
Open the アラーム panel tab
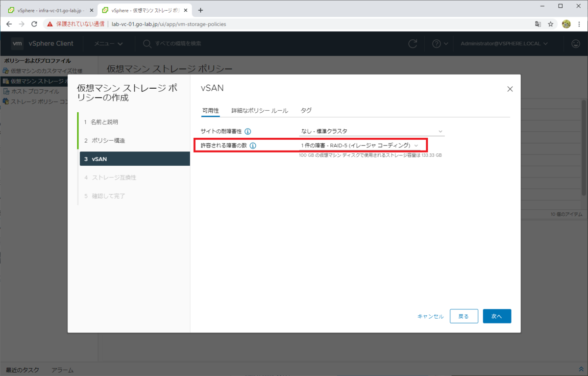pyautogui.click(x=62, y=370)
